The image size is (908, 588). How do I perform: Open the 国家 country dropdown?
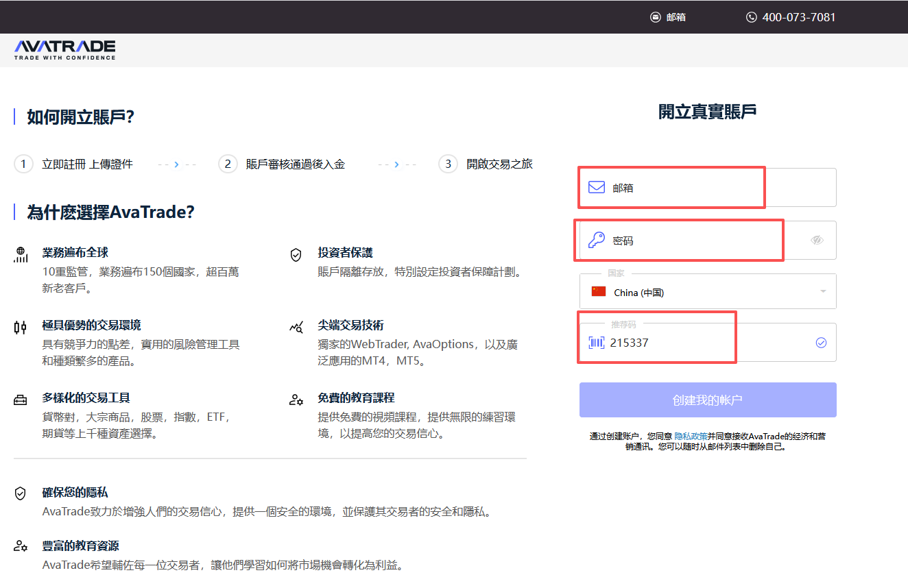(x=708, y=291)
